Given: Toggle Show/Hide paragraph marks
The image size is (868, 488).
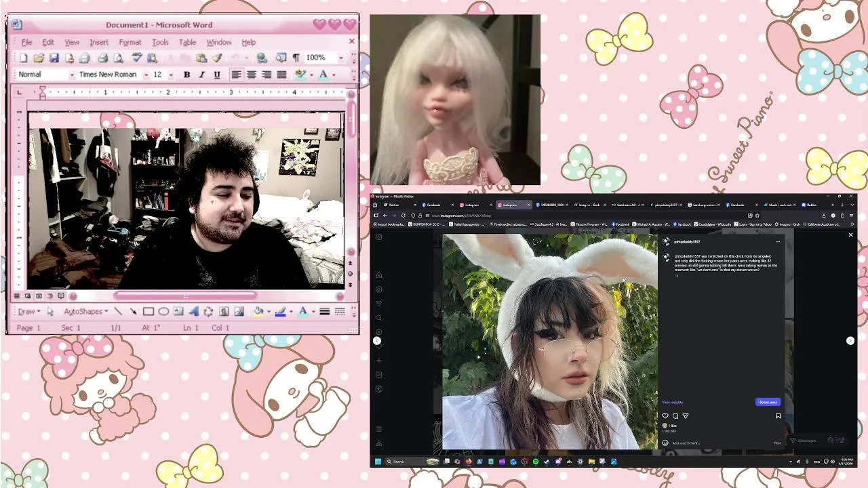Looking at the screenshot, I should (296, 58).
